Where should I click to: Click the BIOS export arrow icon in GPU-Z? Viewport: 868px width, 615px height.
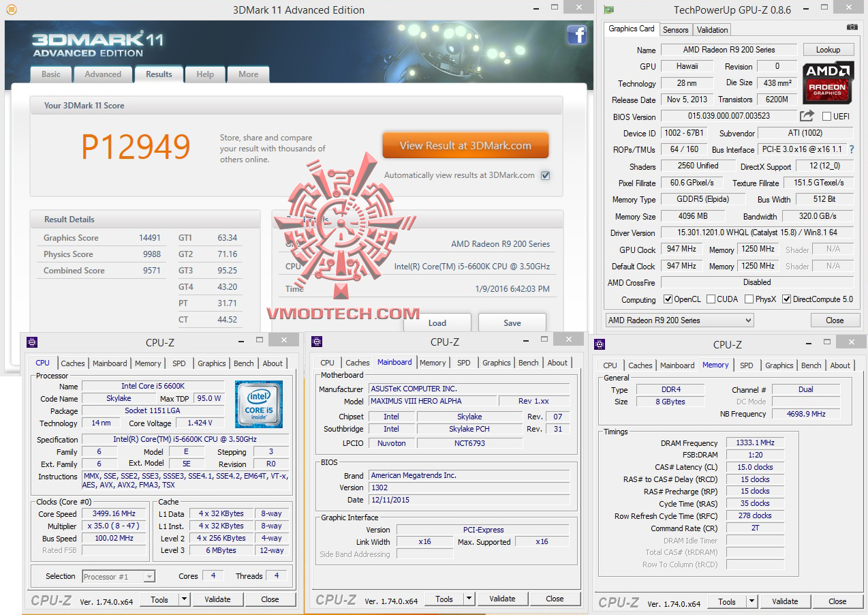click(807, 116)
